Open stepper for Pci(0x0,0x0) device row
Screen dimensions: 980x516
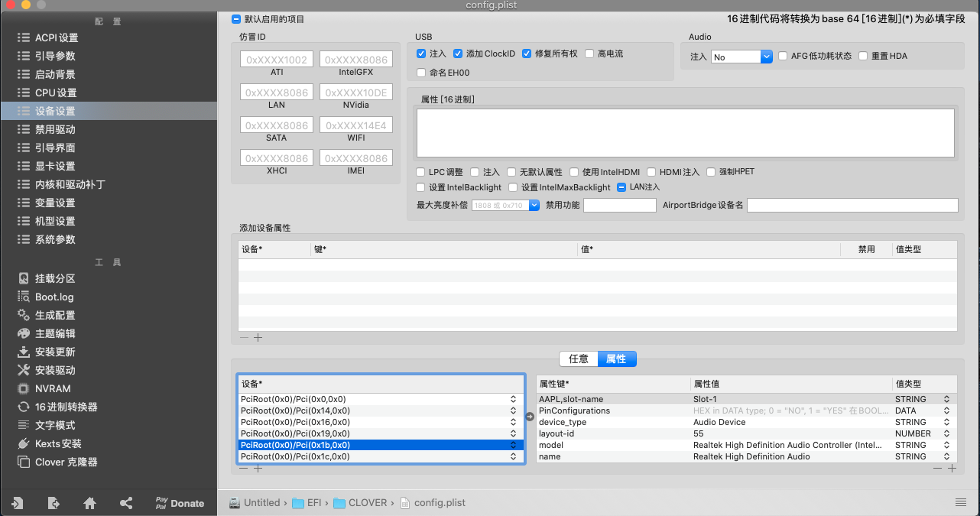tap(513, 399)
